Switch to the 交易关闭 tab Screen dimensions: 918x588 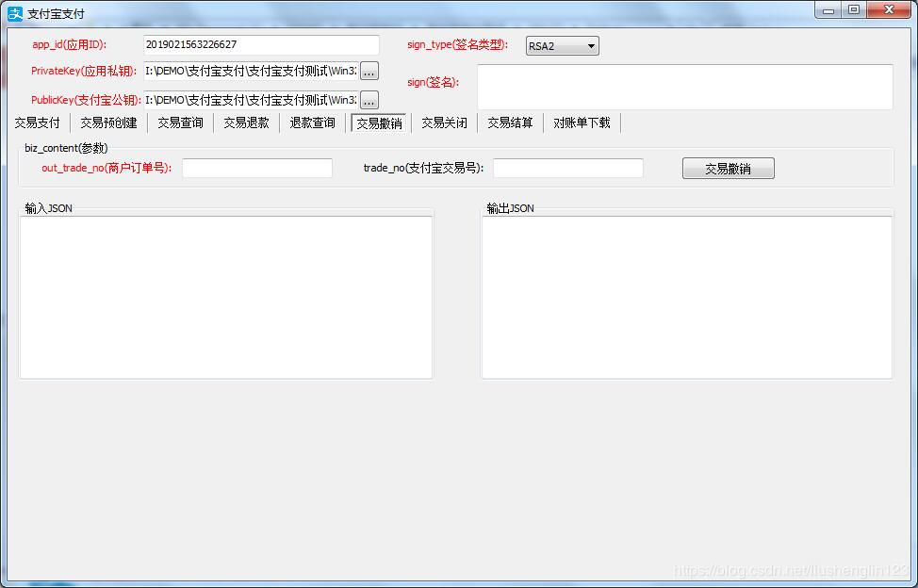[444, 122]
